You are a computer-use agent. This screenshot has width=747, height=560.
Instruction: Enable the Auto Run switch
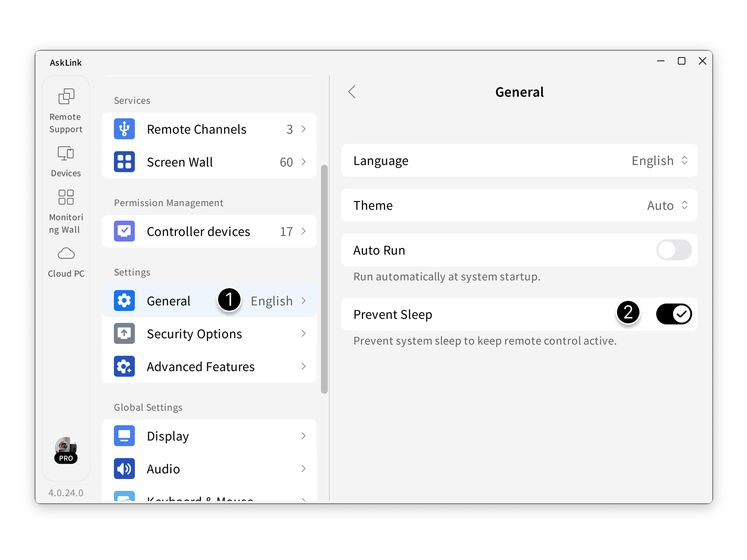pyautogui.click(x=673, y=250)
